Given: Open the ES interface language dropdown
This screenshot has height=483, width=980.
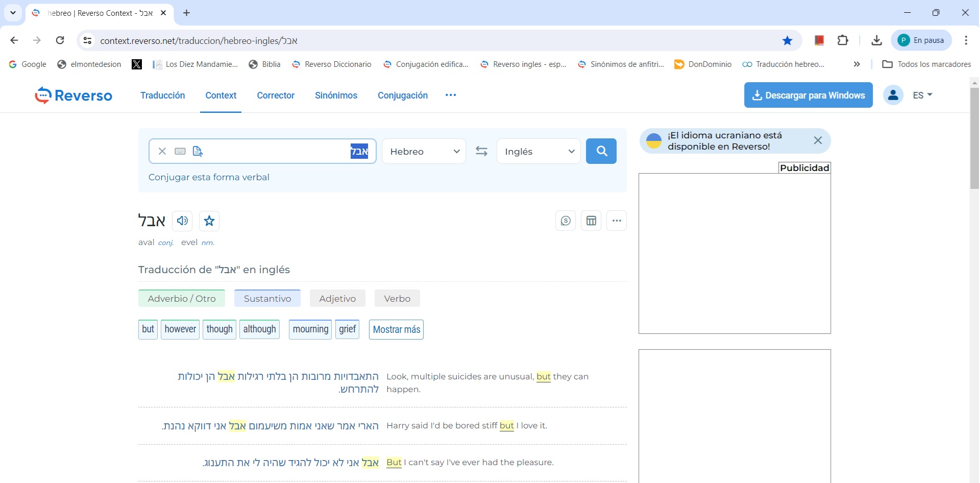Looking at the screenshot, I should click(922, 95).
